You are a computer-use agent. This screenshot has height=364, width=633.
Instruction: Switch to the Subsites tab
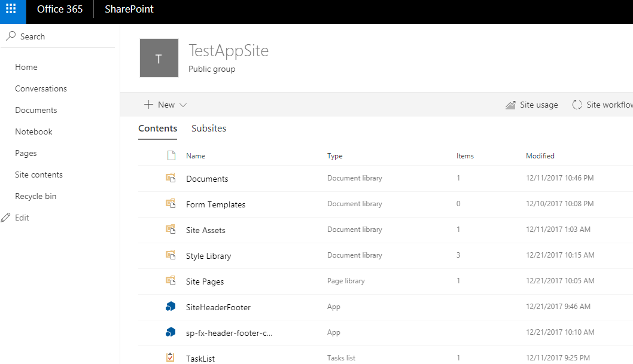click(x=209, y=128)
